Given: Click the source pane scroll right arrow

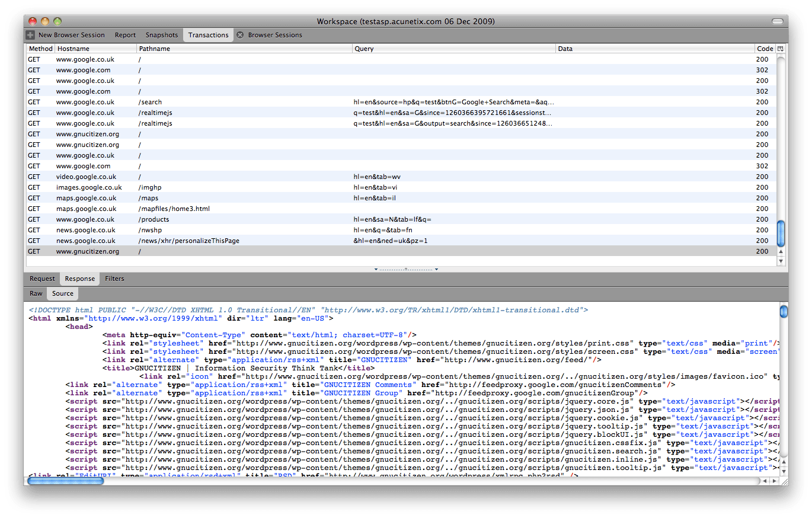Looking at the screenshot, I should [x=773, y=481].
